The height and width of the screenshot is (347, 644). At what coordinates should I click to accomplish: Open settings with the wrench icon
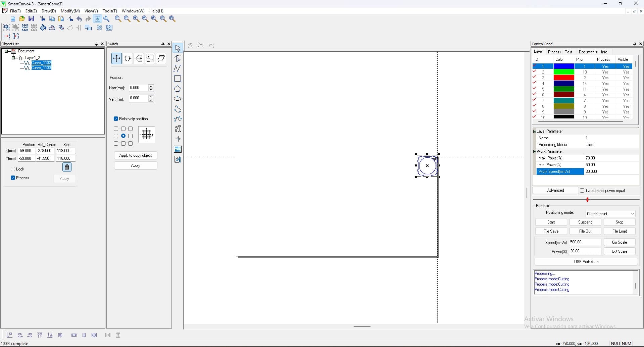click(x=107, y=19)
